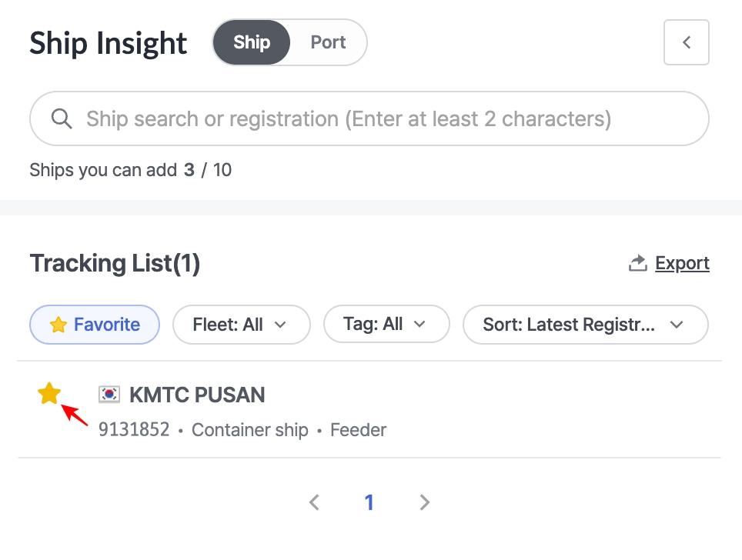The width and height of the screenshot is (742, 560).
Task: Select page 1 in pagination
Action: tap(369, 503)
